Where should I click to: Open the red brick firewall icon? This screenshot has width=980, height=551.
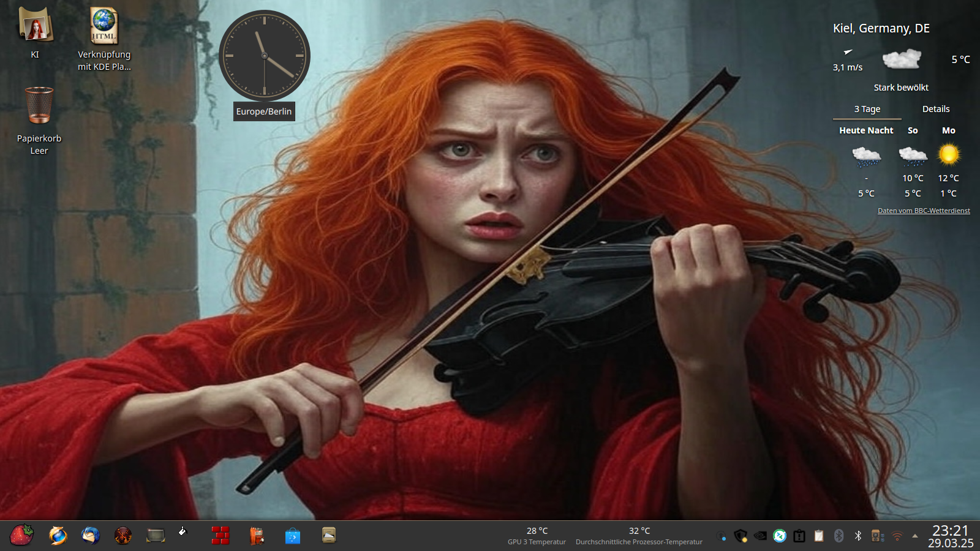(x=220, y=536)
